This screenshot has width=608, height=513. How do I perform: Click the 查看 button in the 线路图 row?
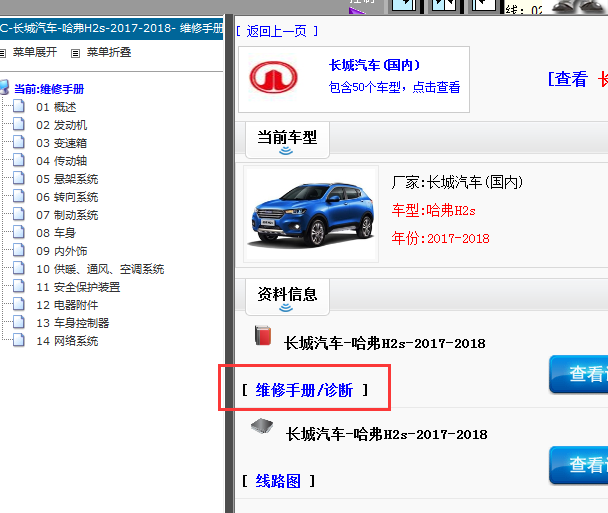tap(579, 465)
